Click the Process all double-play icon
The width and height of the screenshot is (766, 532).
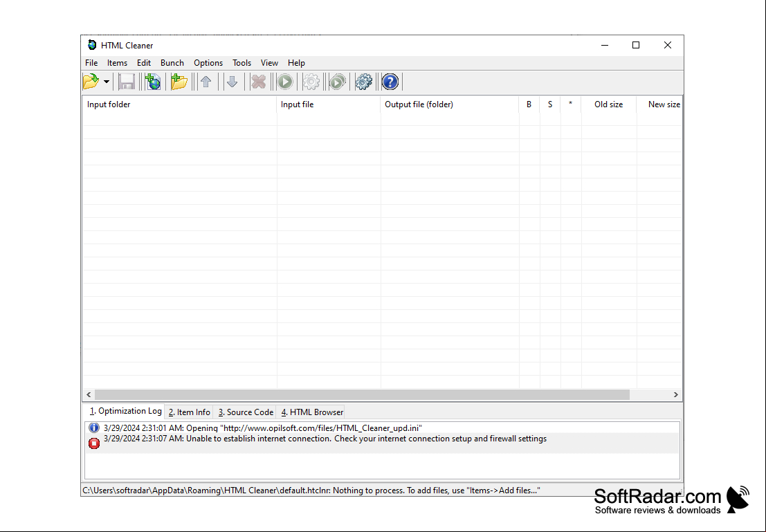click(x=338, y=82)
